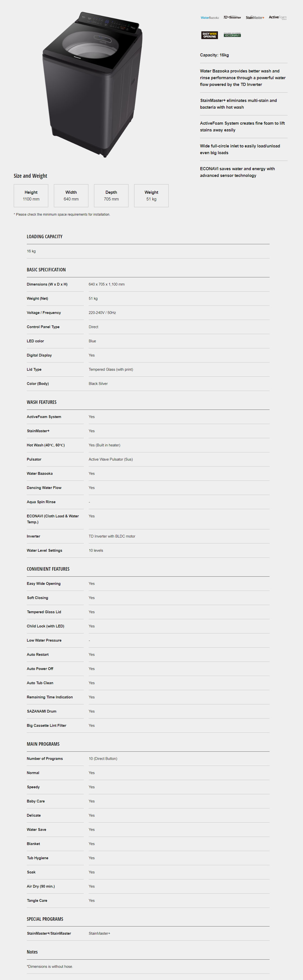Viewport: 303px width, 980px height.
Task: Select the Basic Specification section heading
Action: [x=46, y=270]
